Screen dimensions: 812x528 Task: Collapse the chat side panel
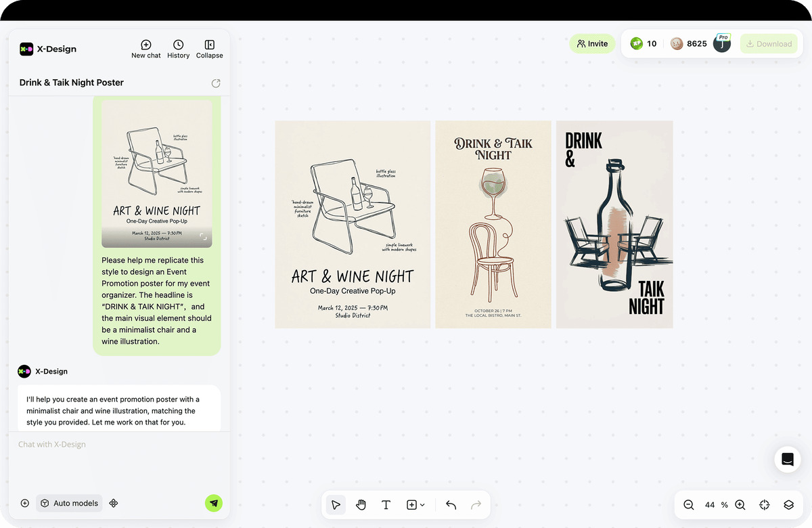[209, 49]
